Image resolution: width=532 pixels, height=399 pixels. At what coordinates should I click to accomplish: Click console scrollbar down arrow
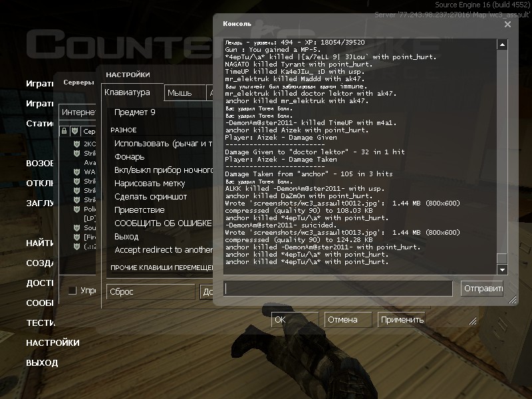coord(502,270)
